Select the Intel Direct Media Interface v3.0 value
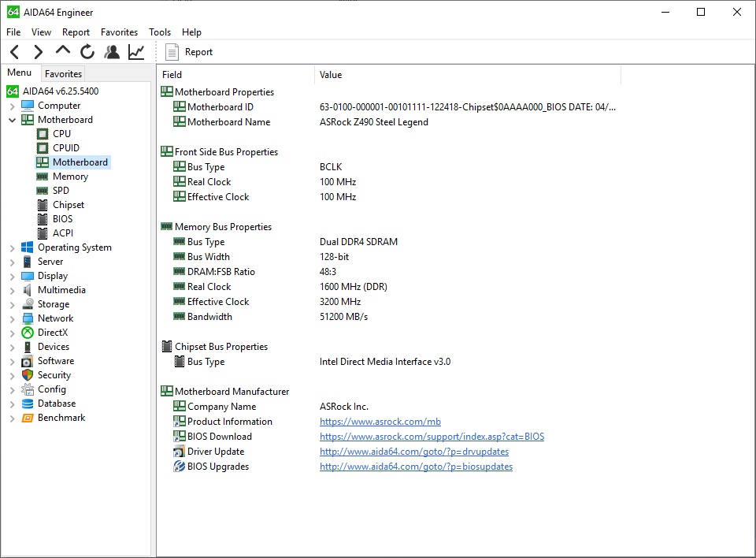 [385, 362]
